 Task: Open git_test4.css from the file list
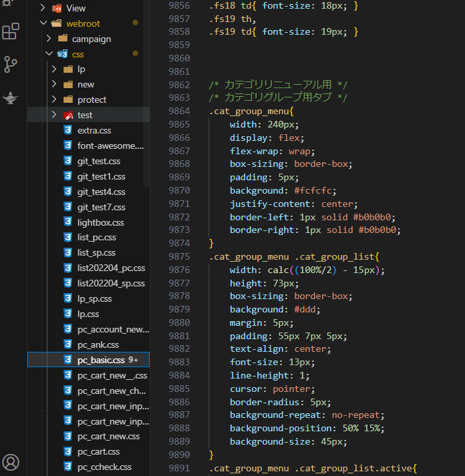coord(101,192)
